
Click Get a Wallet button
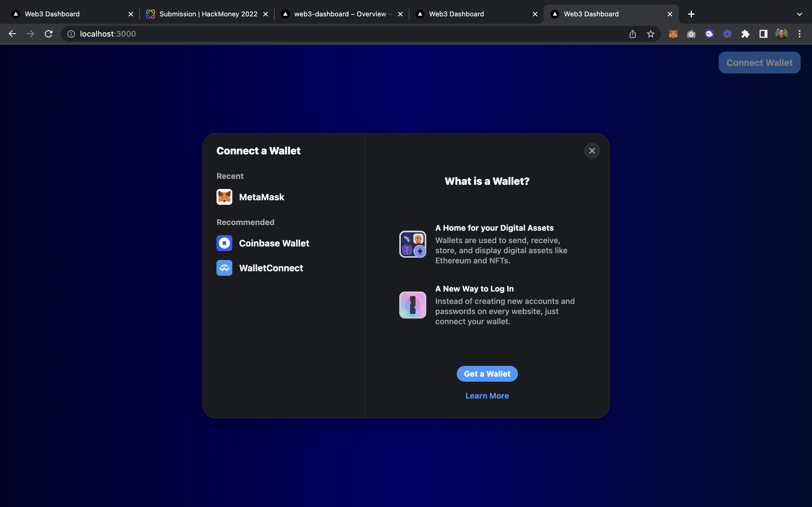tap(487, 373)
